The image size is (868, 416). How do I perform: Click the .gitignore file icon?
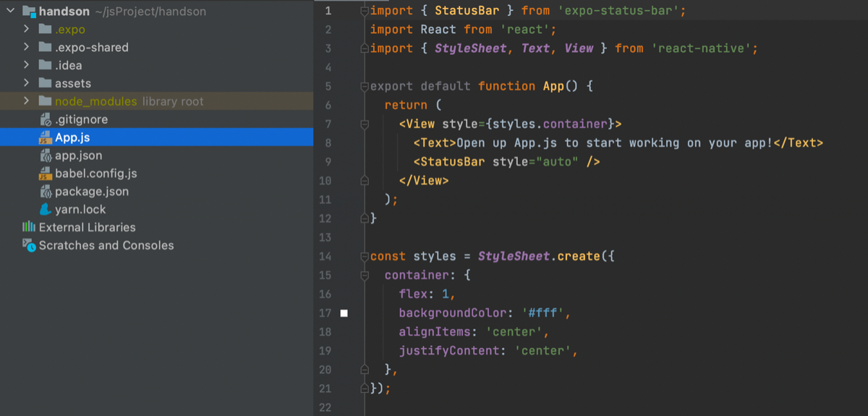(44, 119)
